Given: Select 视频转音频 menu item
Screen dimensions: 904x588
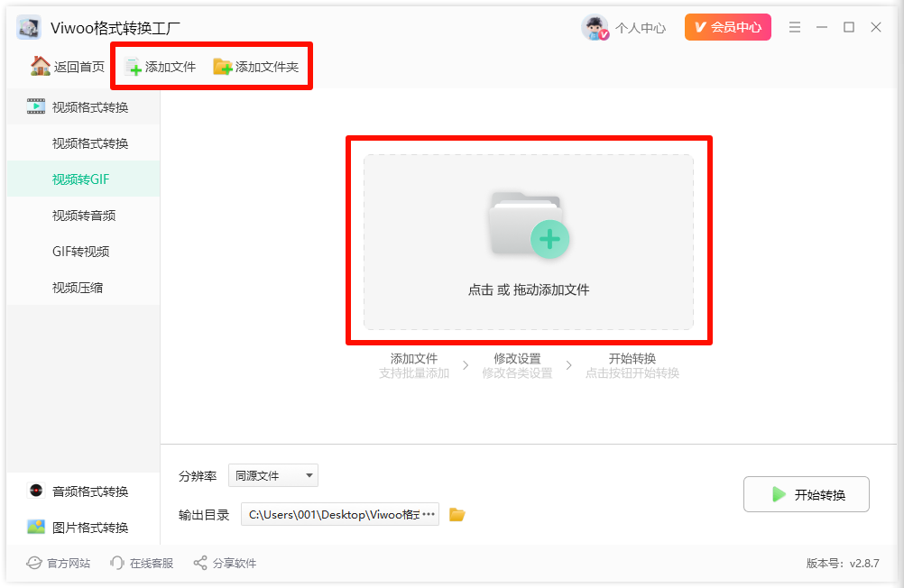Looking at the screenshot, I should tap(83, 215).
